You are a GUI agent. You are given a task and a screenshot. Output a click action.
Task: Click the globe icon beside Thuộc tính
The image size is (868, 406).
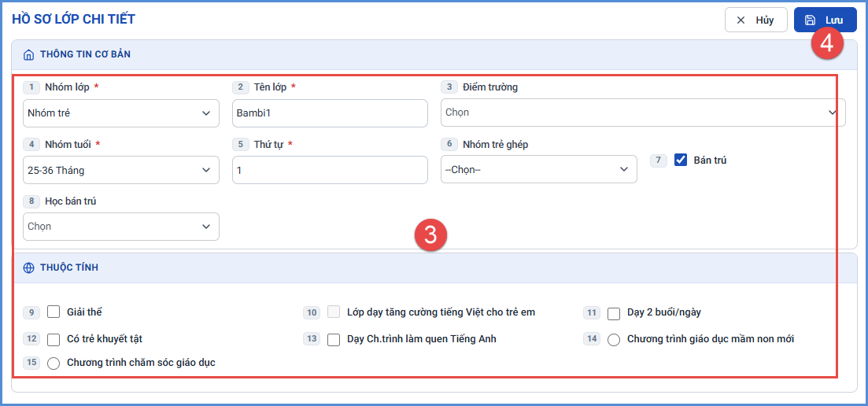[28, 268]
